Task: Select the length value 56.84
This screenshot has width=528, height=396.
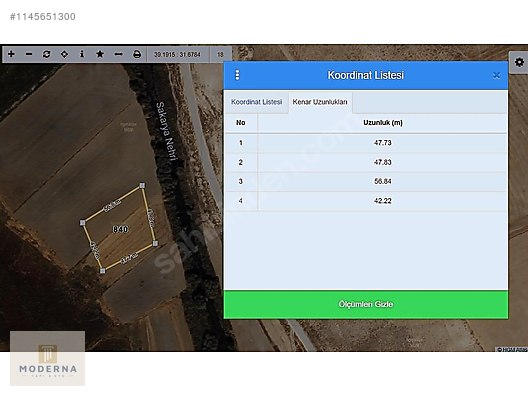Action: [383, 182]
